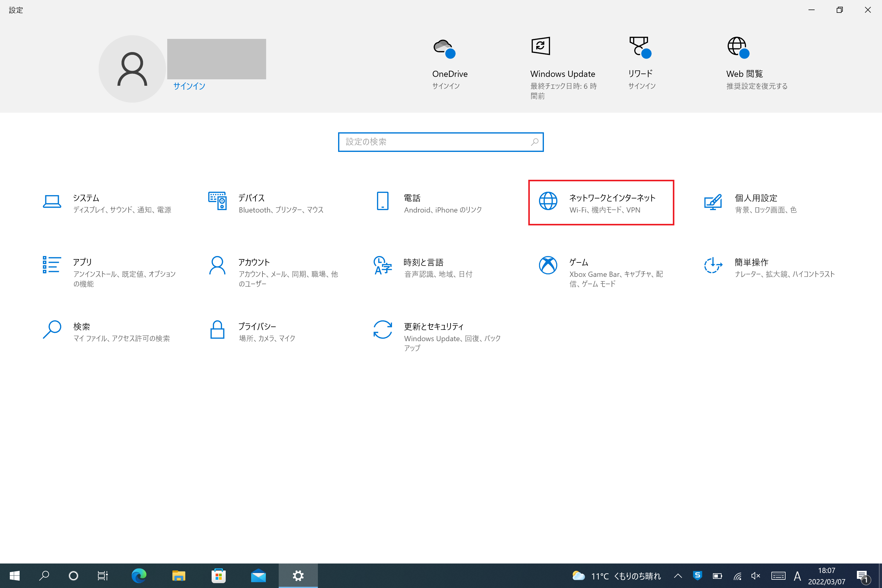This screenshot has height=588, width=882.
Task: Click the OneDrive cloud icon
Action: (444, 48)
